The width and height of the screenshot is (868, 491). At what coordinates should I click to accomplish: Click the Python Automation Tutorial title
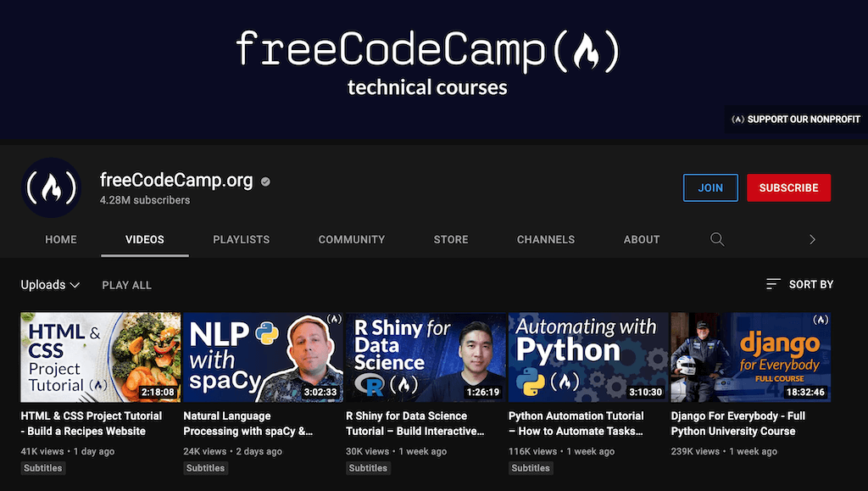[x=576, y=423]
